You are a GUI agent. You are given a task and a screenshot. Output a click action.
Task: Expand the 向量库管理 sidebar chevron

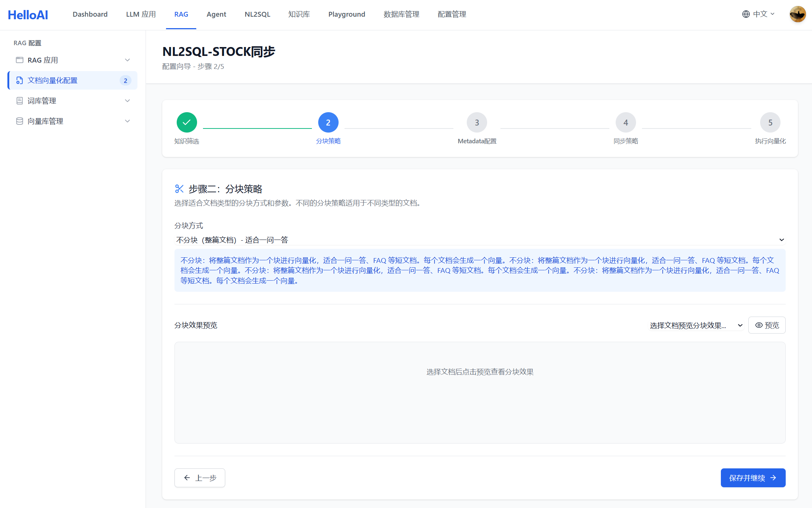[127, 121]
